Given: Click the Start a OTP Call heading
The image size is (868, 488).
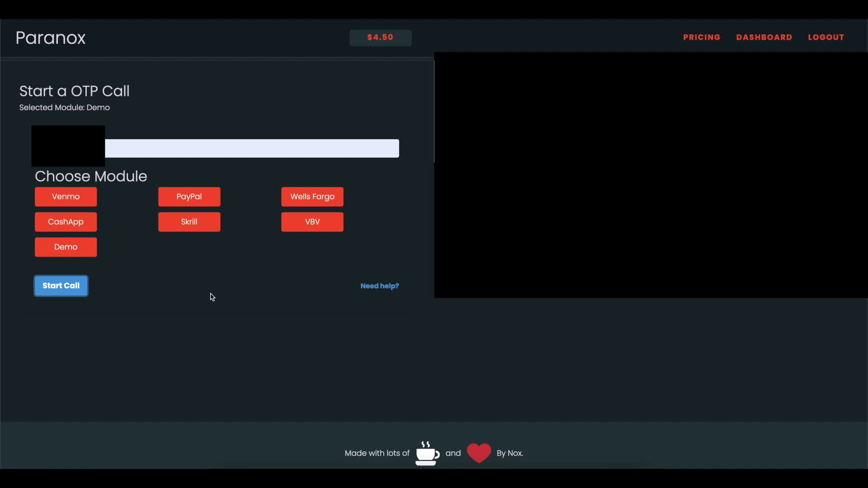Looking at the screenshot, I should (74, 91).
